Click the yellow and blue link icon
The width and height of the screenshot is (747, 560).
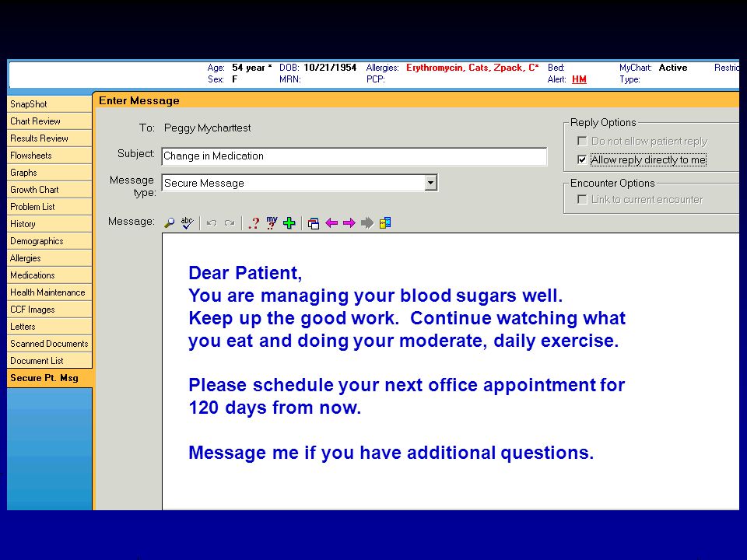[x=385, y=223]
